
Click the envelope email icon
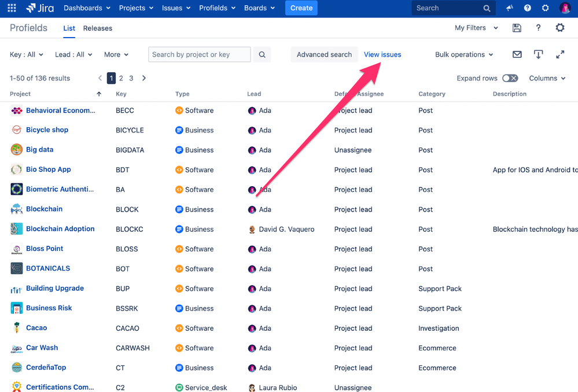517,54
